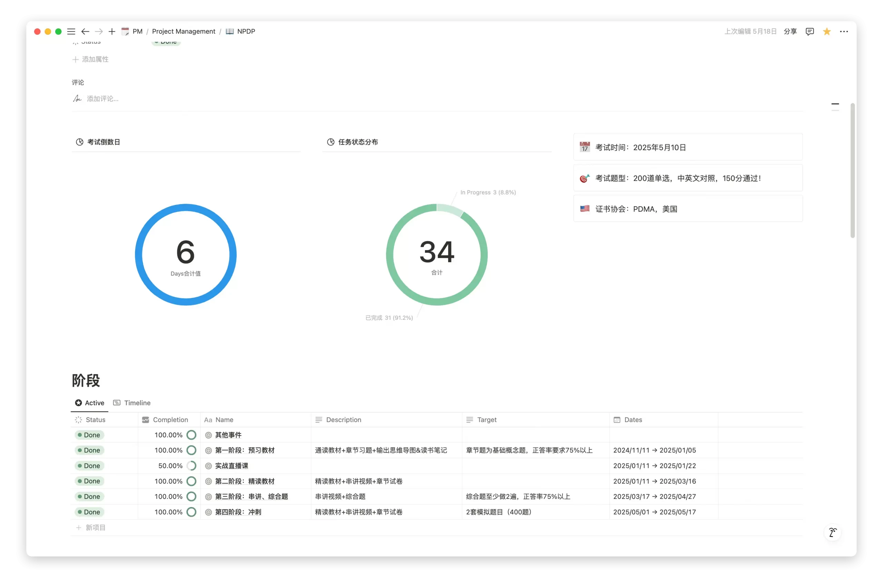Open the Completion column header menu
This screenshot has width=883, height=588.
point(170,420)
